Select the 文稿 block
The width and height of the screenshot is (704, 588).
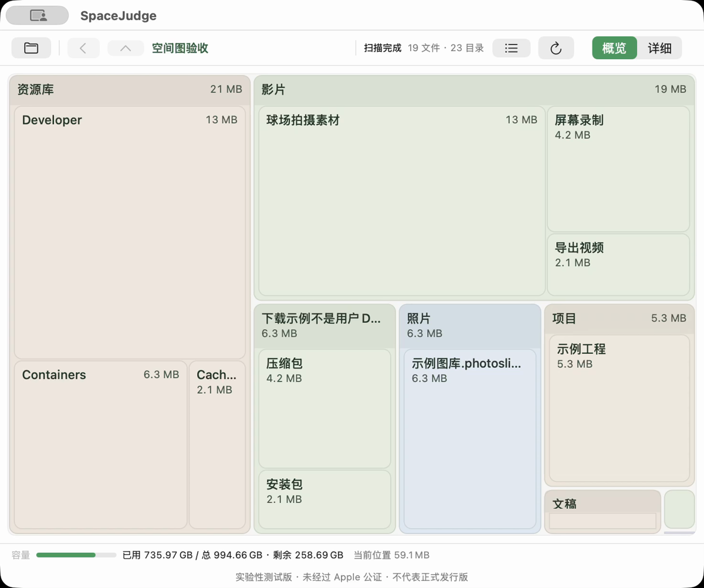603,511
